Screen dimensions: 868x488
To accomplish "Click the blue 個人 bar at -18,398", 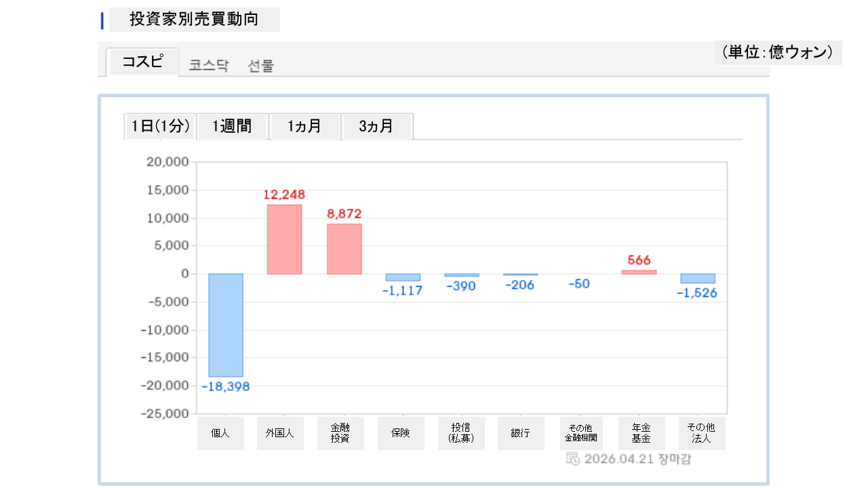I will click(x=225, y=325).
